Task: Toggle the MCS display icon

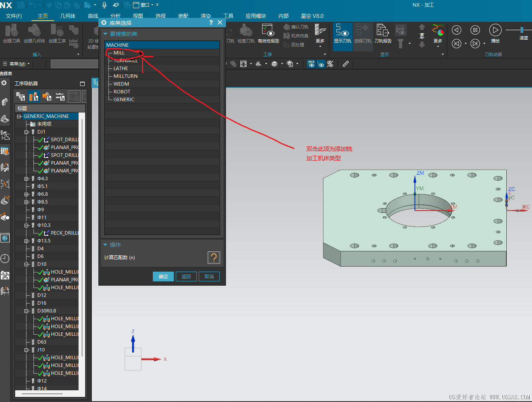Action: coord(311,64)
